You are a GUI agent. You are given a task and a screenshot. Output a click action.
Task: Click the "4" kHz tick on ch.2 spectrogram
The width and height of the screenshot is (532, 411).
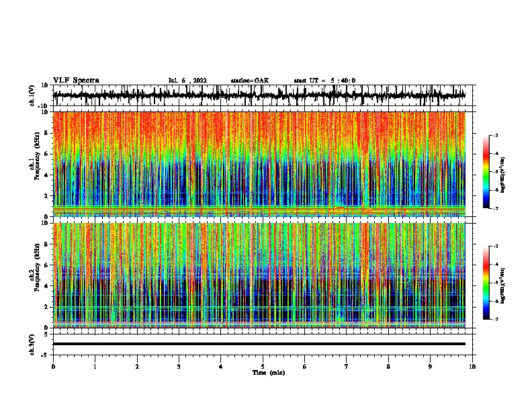(x=46, y=286)
